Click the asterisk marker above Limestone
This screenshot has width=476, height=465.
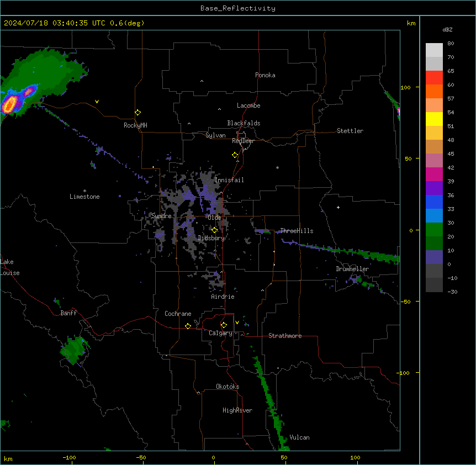pyautogui.click(x=84, y=191)
